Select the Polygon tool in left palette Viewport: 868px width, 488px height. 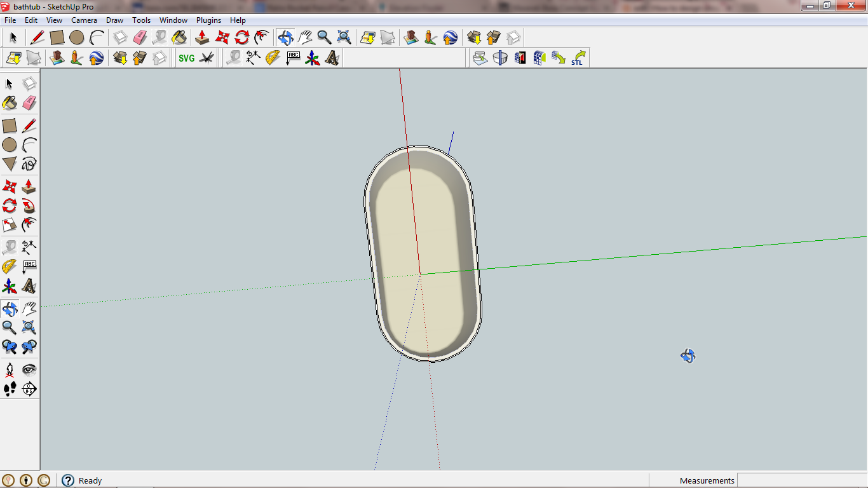10,165
